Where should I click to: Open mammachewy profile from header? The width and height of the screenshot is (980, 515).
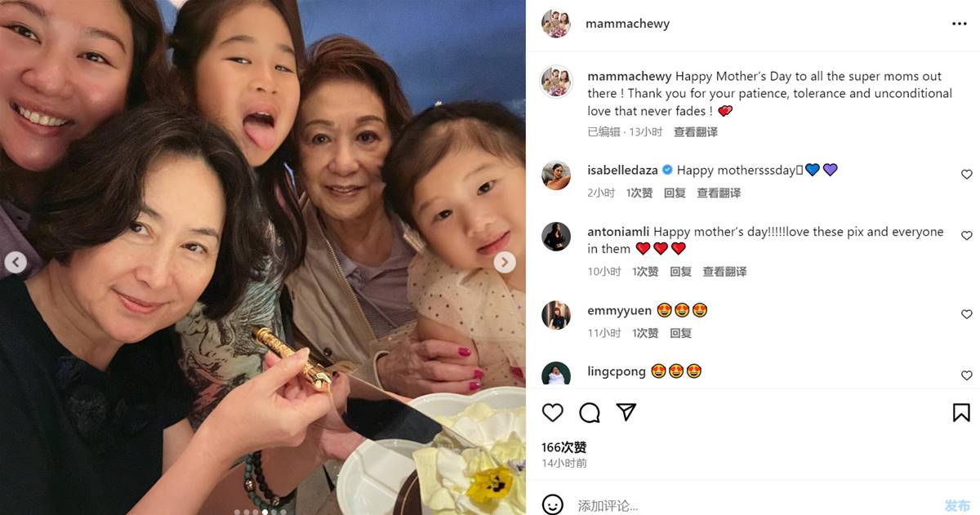(627, 24)
